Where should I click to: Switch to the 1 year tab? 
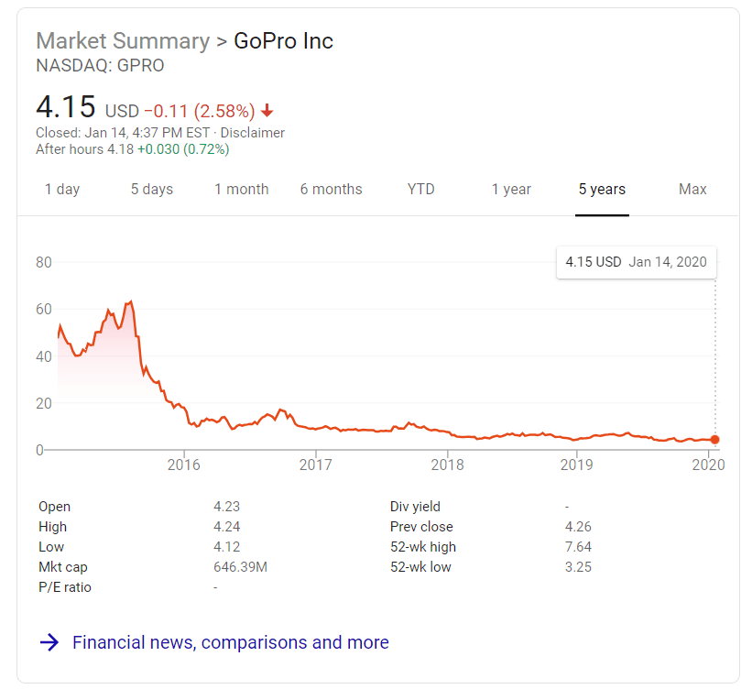coord(511,190)
